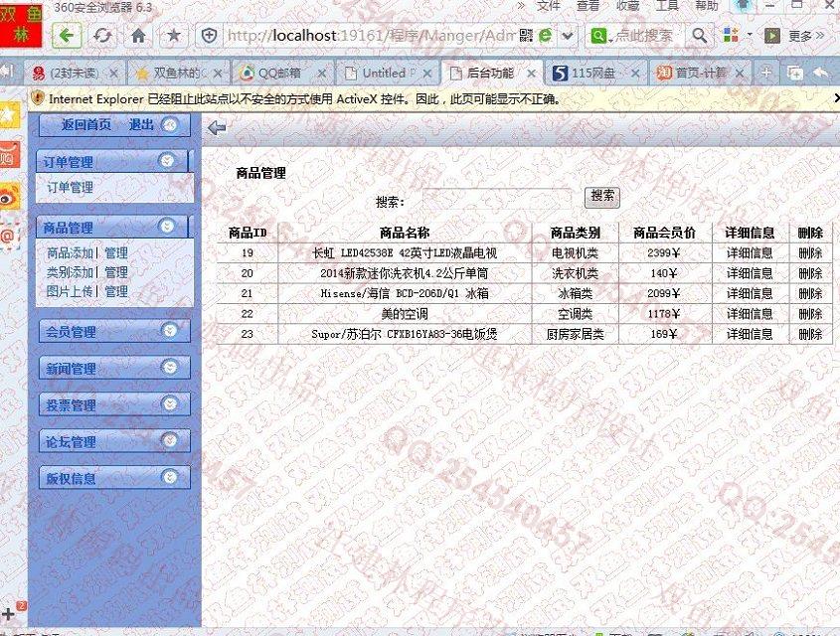Viewport: 840px width, 636px height.
Task: Click the favorites star icon in toolbar
Action: click(x=174, y=36)
